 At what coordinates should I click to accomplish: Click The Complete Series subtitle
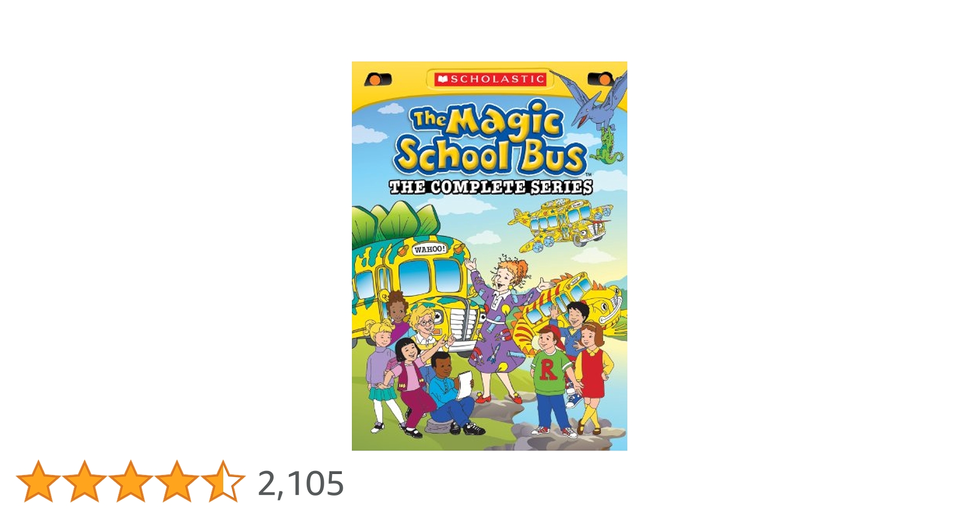point(491,187)
